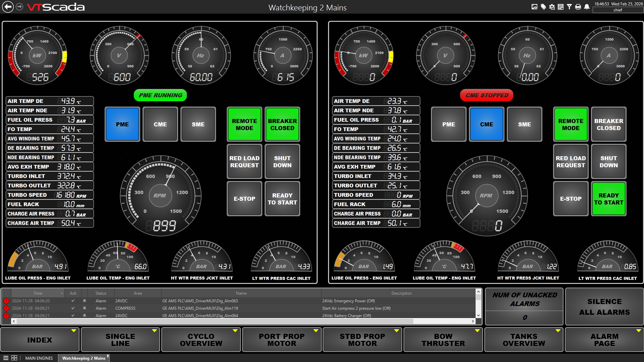Click SHUT DOWN in the CME STOPPED panel
Screen dimensions: 644x362
609,162
